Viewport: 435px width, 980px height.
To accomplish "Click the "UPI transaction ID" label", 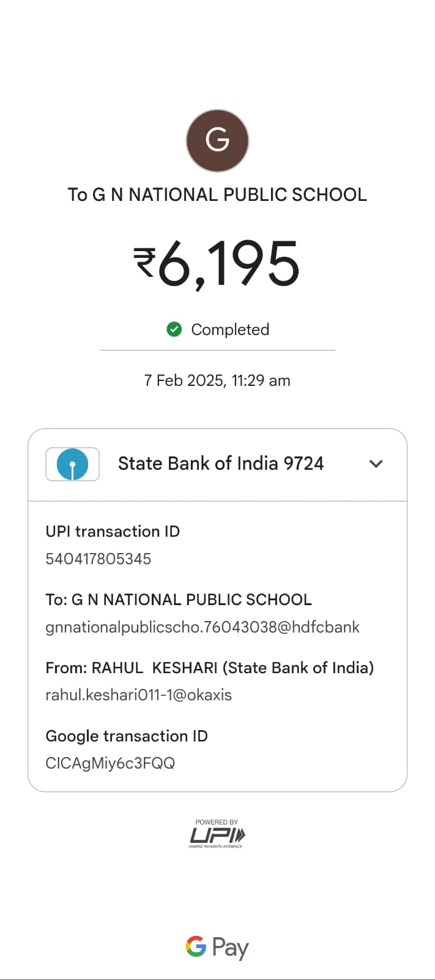I will (x=113, y=532).
